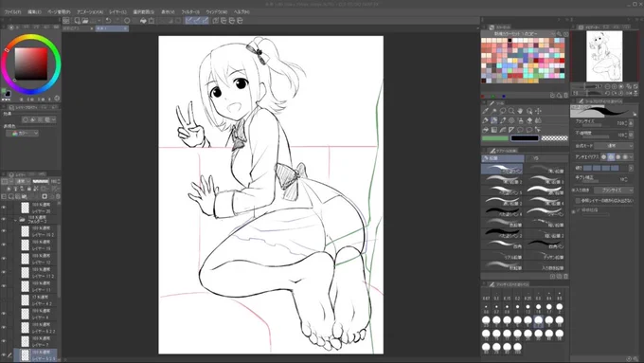Click the New canvas icon in command bar
The height and width of the screenshot is (363, 644).
[x=77, y=20]
